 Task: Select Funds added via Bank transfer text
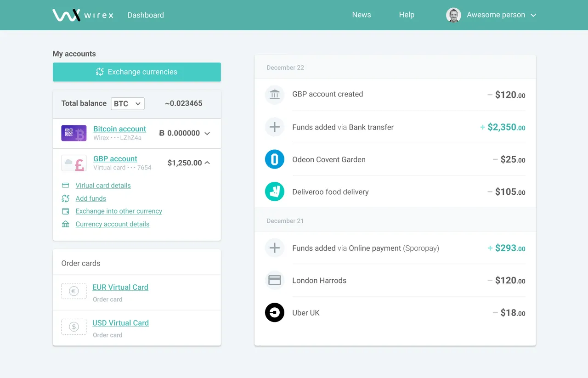[x=343, y=127]
